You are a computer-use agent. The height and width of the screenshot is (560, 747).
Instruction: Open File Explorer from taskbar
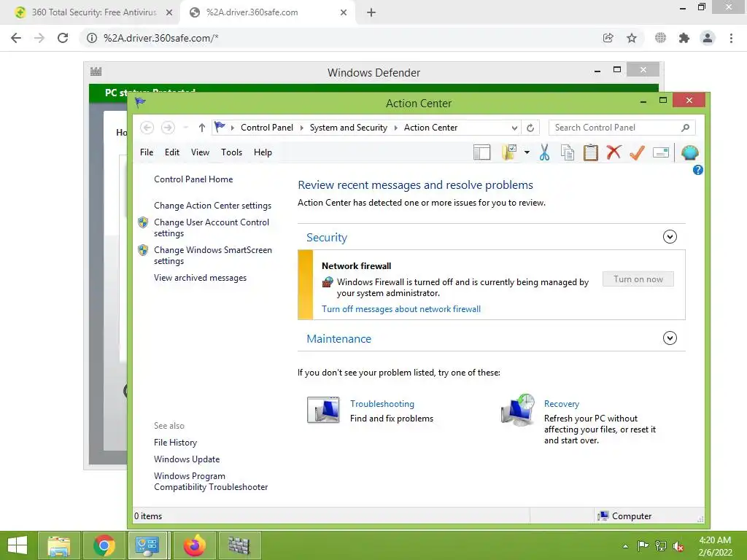(x=59, y=545)
